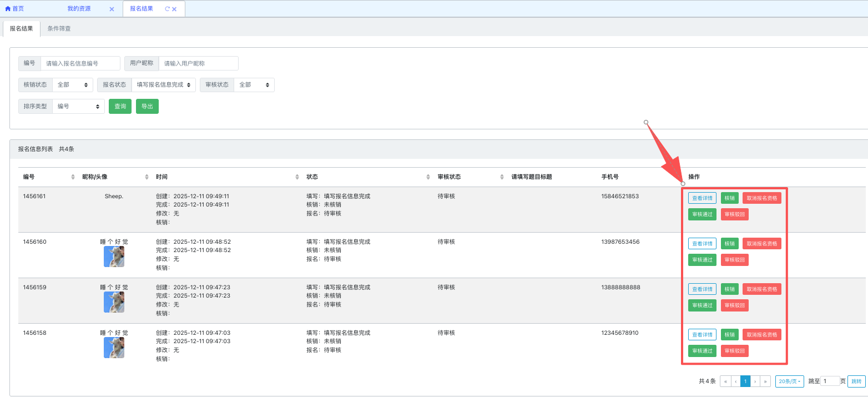Sort by 审核状态 column sort icon
This screenshot has width=868, height=397.
(x=502, y=177)
